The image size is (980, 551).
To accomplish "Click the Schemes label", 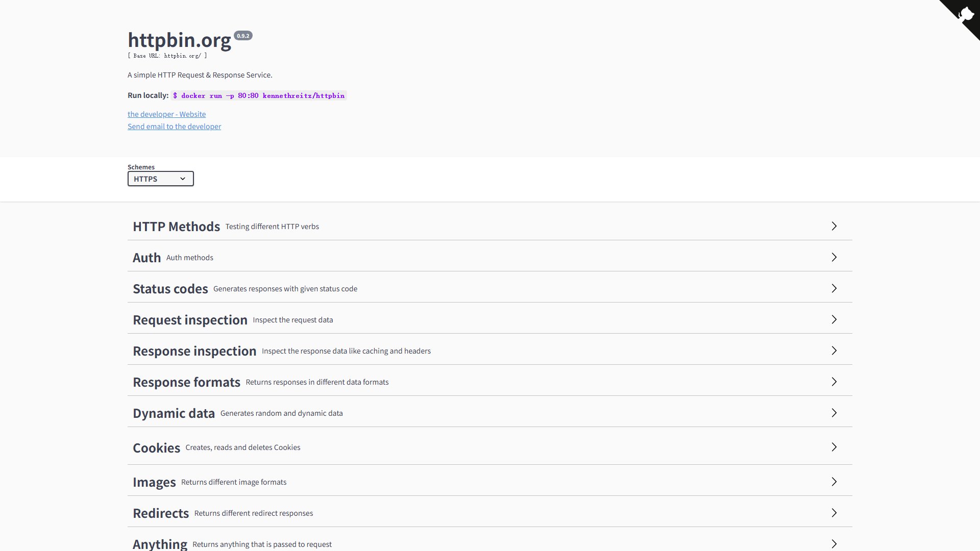I will tap(141, 167).
